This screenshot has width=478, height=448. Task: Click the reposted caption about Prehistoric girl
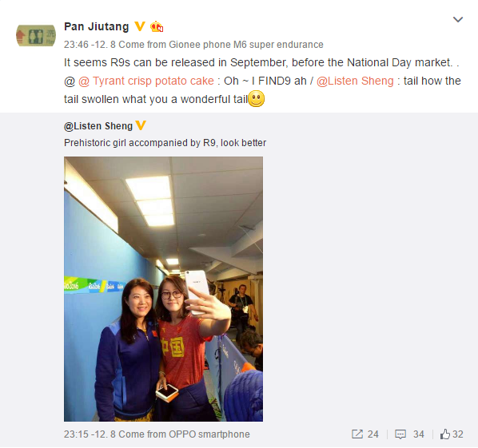[x=165, y=143]
